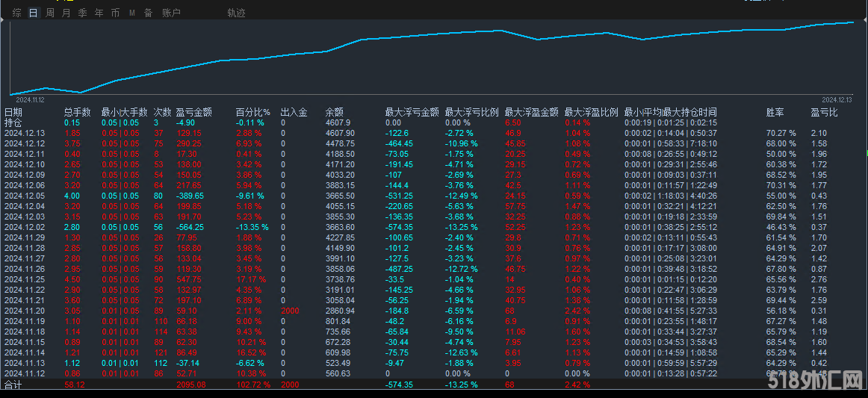Sort by 胜率 column header
868x398 pixels.
coord(775,112)
